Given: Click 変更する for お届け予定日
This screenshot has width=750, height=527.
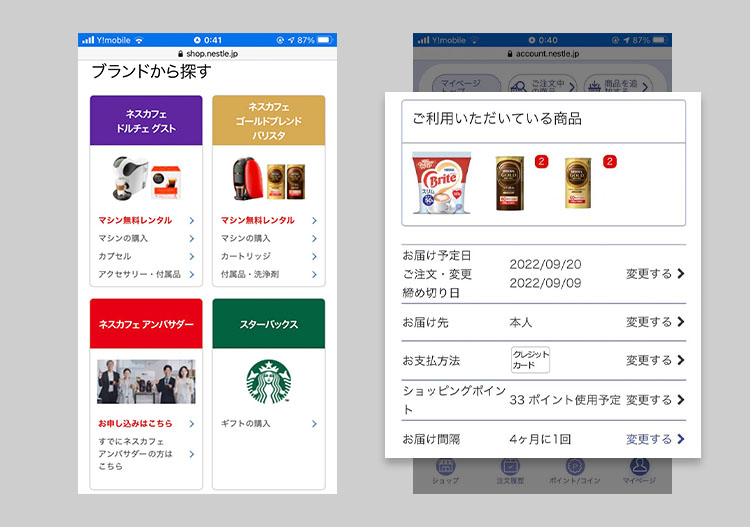Looking at the screenshot, I should [655, 274].
